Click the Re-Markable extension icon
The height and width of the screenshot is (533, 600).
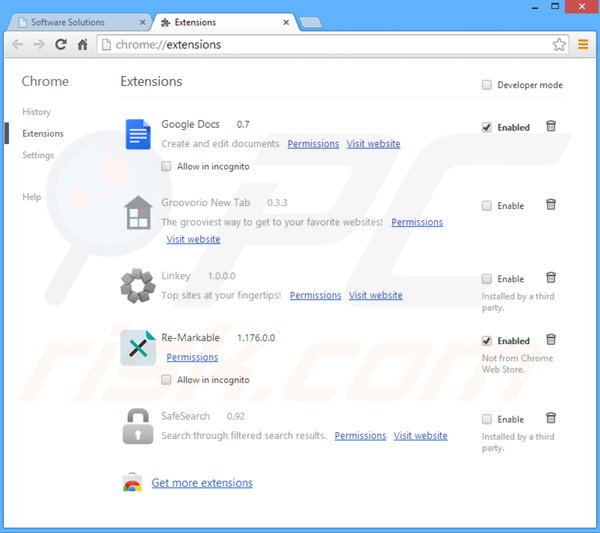pos(138,347)
